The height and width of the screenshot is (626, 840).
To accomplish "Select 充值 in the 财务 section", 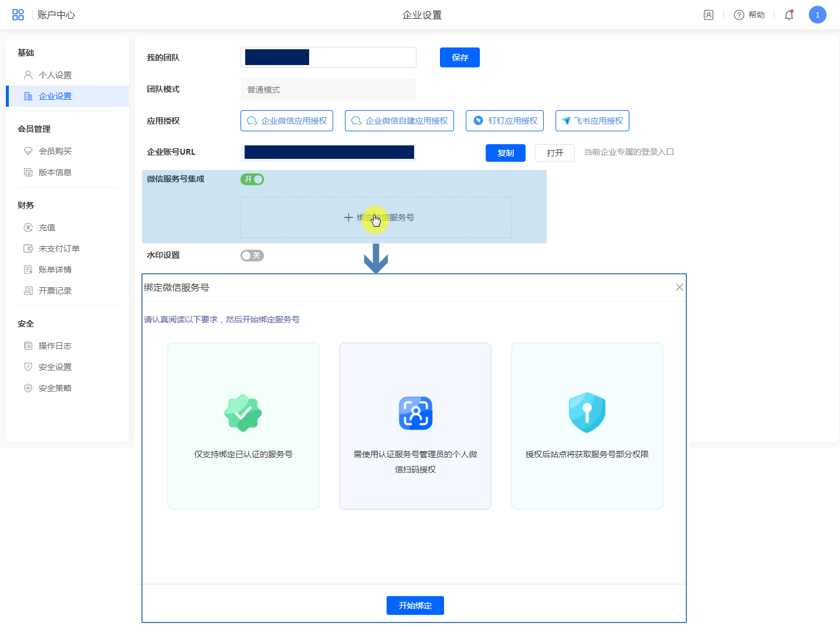I will (47, 227).
